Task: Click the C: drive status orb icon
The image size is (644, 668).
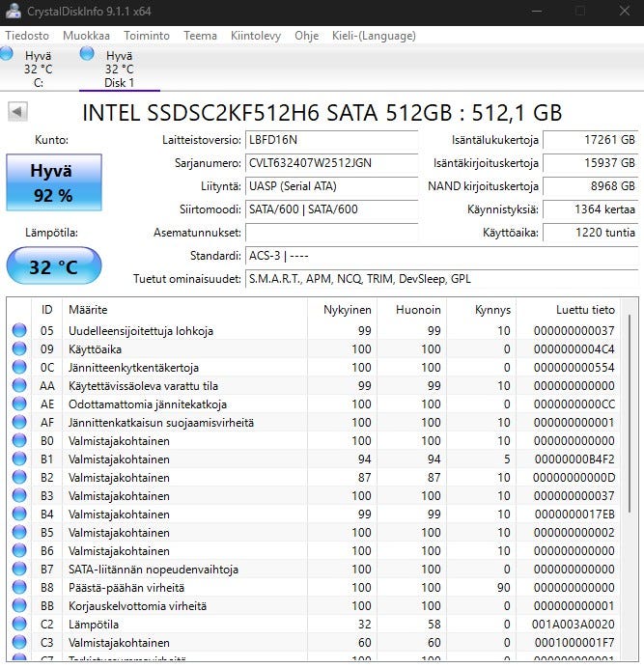Action: click(7, 54)
